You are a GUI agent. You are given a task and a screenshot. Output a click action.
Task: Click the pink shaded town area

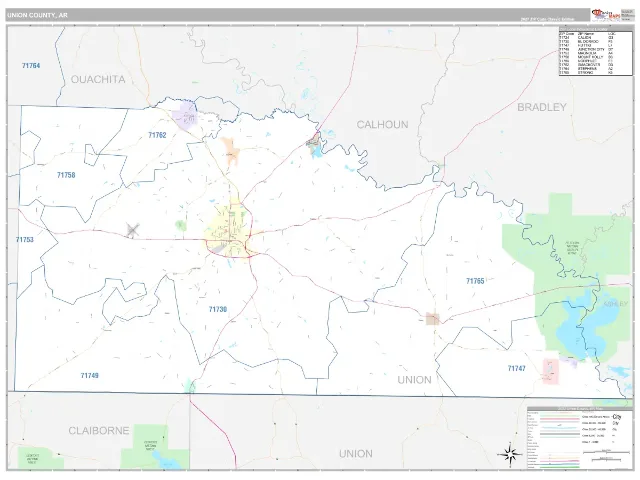(x=551, y=371)
